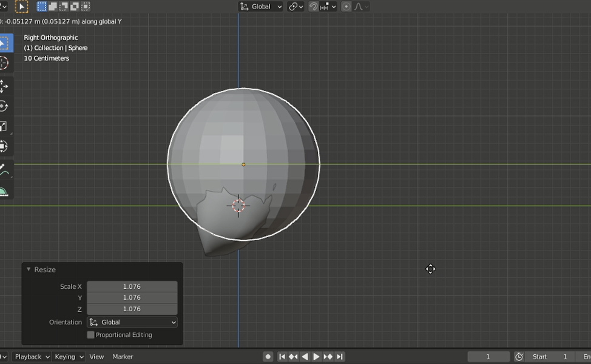591x364 pixels.
Task: Jump to the previous keyframe
Action: [293, 357]
